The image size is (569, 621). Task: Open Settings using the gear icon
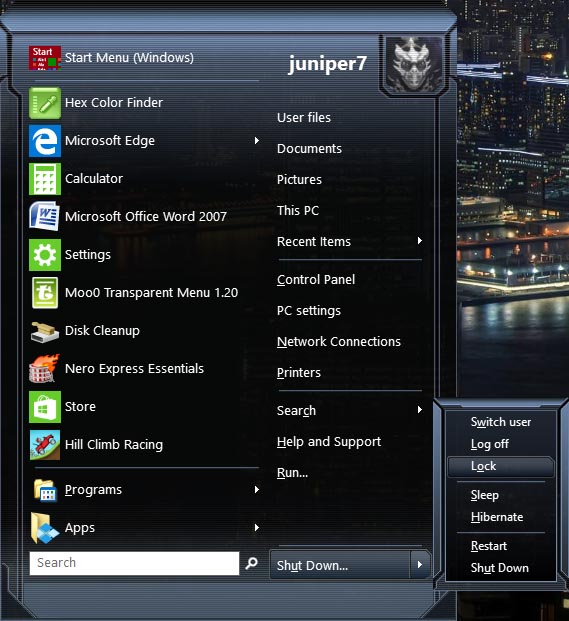pyautogui.click(x=45, y=255)
